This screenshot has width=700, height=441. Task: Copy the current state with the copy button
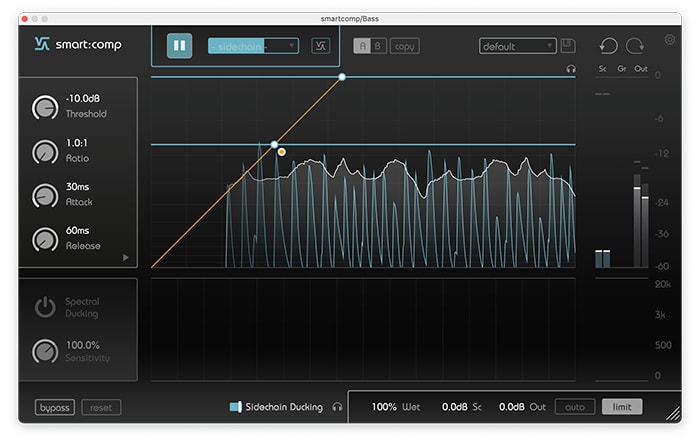click(x=404, y=46)
